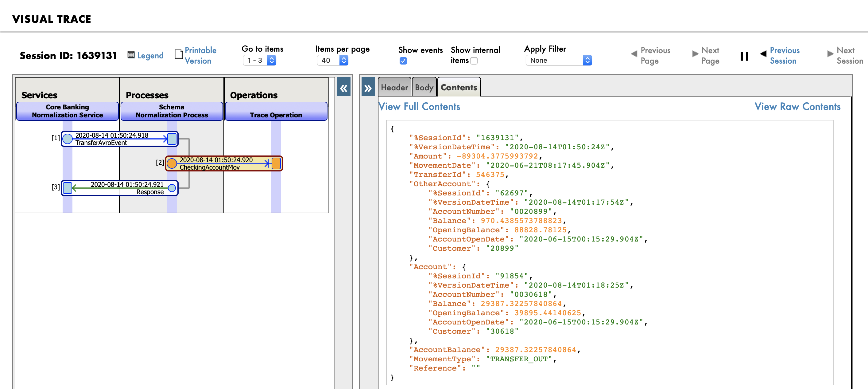The height and width of the screenshot is (389, 868).
Task: Click the pause trace button
Action: (744, 56)
